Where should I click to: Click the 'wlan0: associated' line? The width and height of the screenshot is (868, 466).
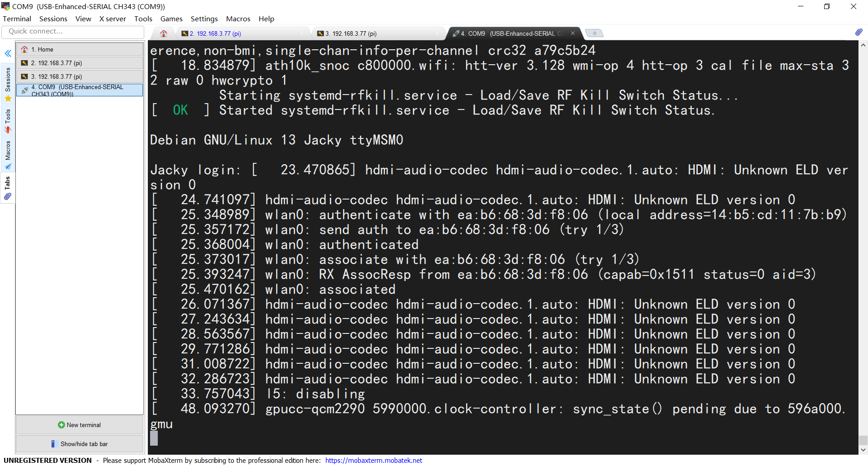click(330, 289)
